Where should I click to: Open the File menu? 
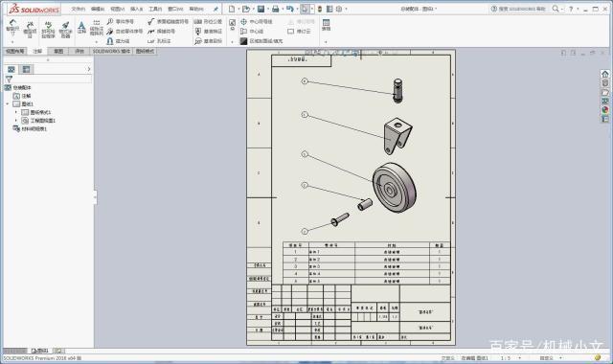pos(79,9)
